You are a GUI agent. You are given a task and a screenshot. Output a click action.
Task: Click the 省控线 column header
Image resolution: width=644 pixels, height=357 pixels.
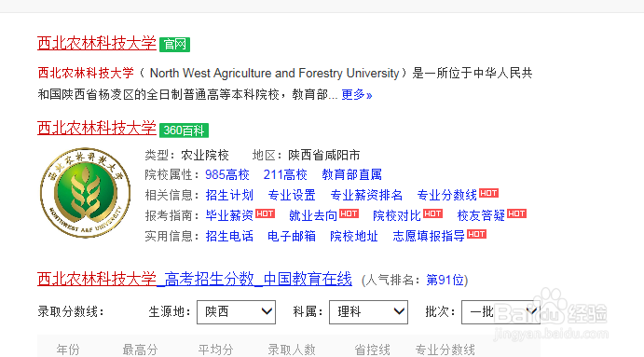[x=372, y=350]
